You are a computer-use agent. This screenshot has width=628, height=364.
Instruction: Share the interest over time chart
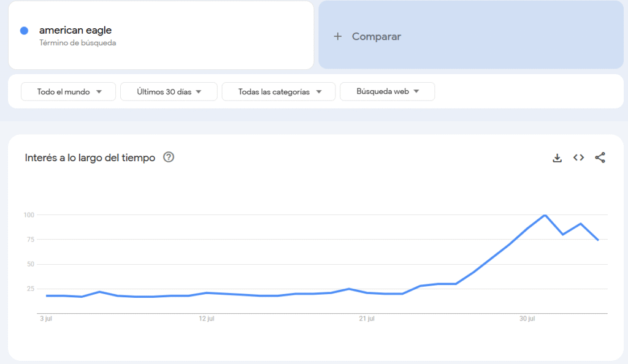(600, 157)
